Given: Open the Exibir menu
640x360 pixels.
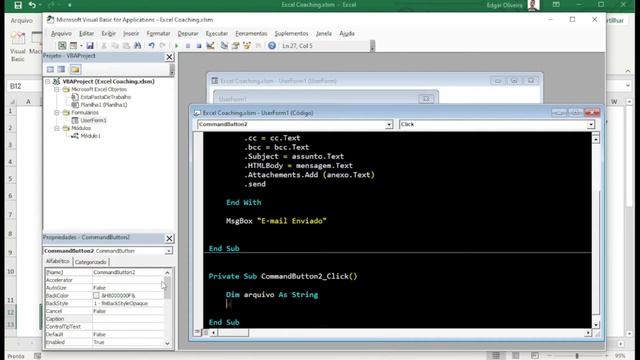Looking at the screenshot, I should [109, 33].
